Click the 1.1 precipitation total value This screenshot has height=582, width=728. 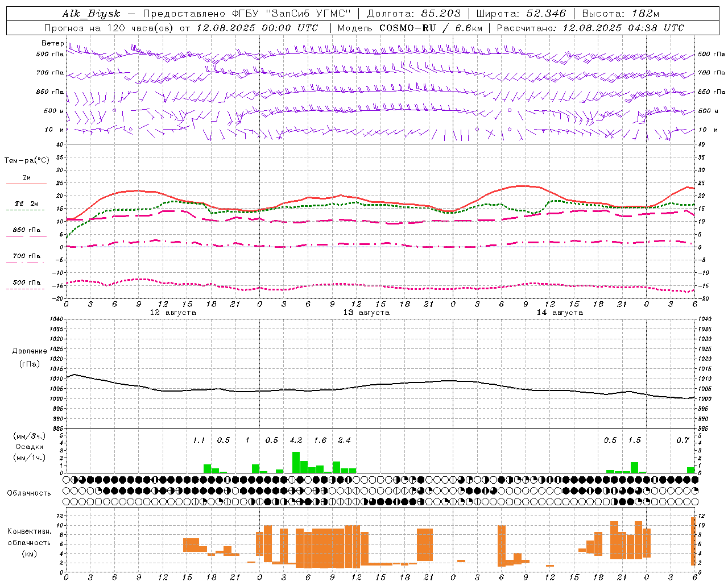click(198, 440)
